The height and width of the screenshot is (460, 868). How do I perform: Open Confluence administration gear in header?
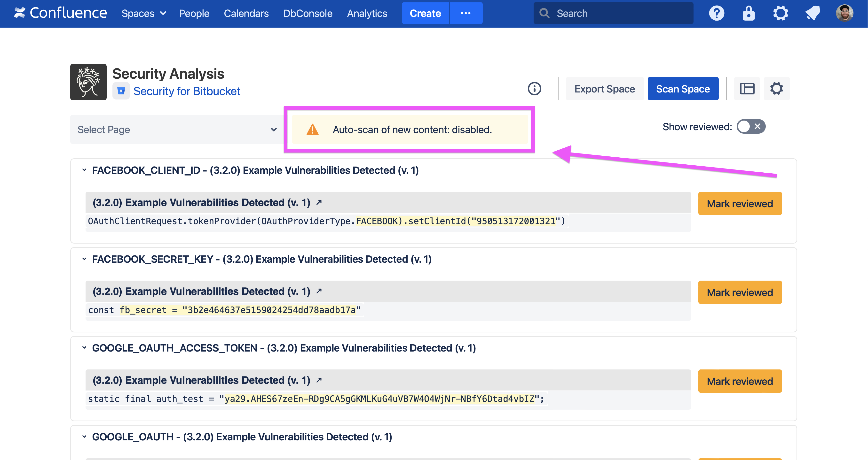[780, 14]
